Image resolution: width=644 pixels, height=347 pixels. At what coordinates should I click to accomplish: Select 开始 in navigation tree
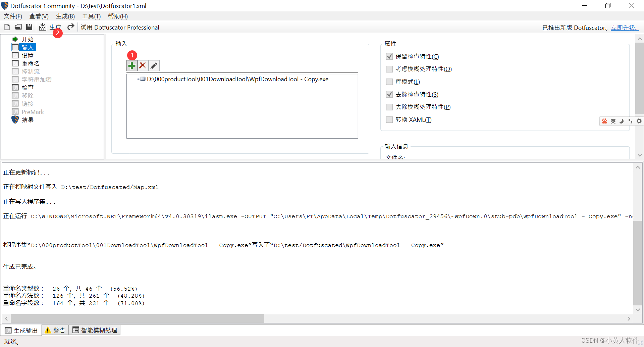tap(28, 39)
